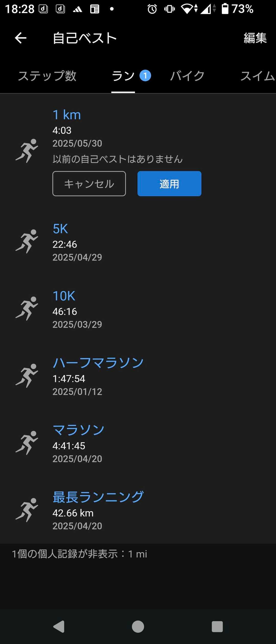
Task: Tap the 10K running figure icon
Action: (27, 308)
